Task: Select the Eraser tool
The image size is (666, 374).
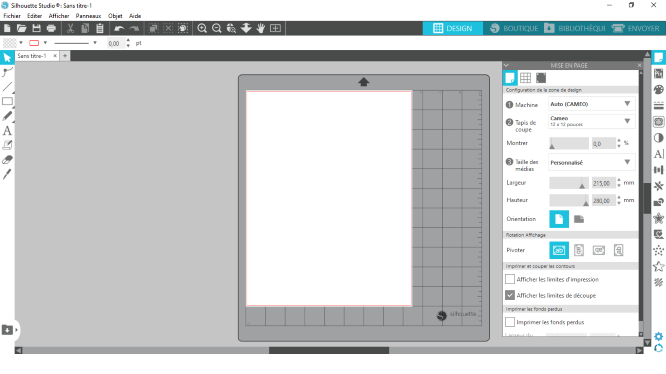Action: pyautogui.click(x=7, y=160)
